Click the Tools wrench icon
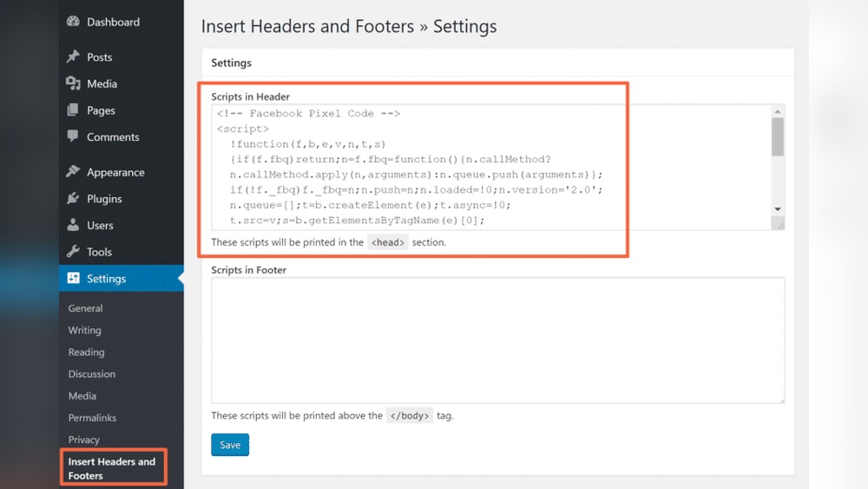This screenshot has width=868, height=489. click(x=73, y=251)
